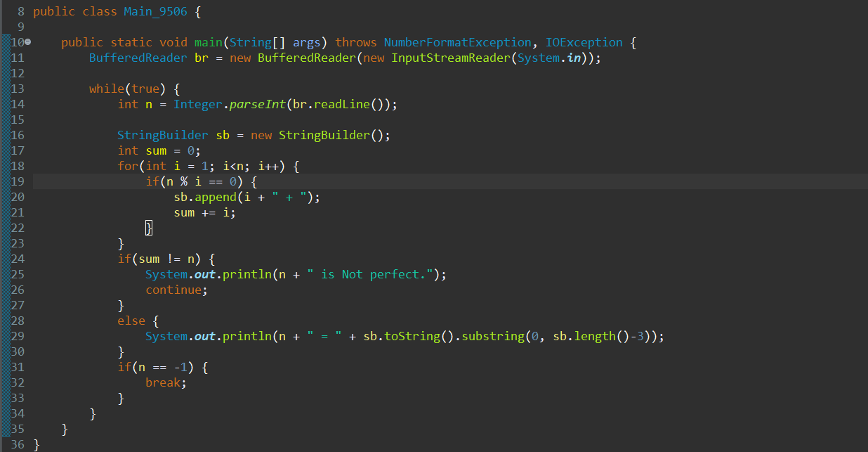Click the main method name
Viewport: 868px width, 452px height.
(x=209, y=42)
